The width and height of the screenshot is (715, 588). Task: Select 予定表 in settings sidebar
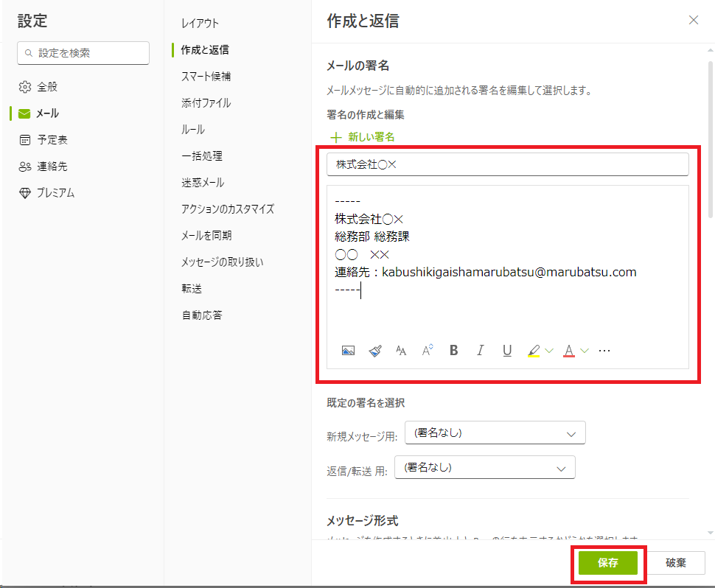coord(52,140)
